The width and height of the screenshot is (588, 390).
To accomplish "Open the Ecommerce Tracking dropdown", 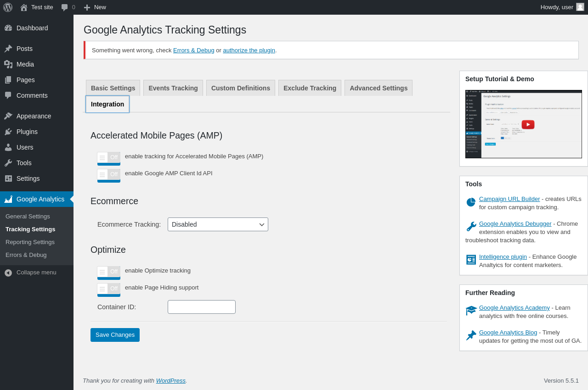I will (x=218, y=224).
